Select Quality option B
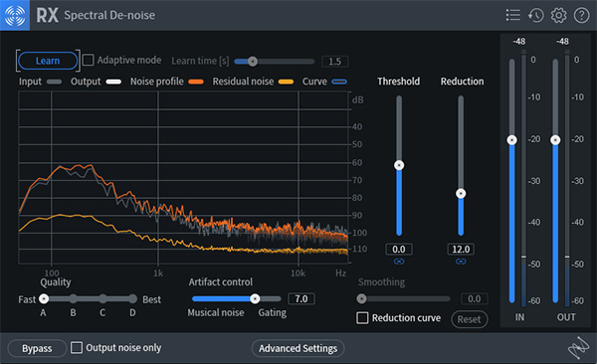597x364 pixels. (73, 299)
